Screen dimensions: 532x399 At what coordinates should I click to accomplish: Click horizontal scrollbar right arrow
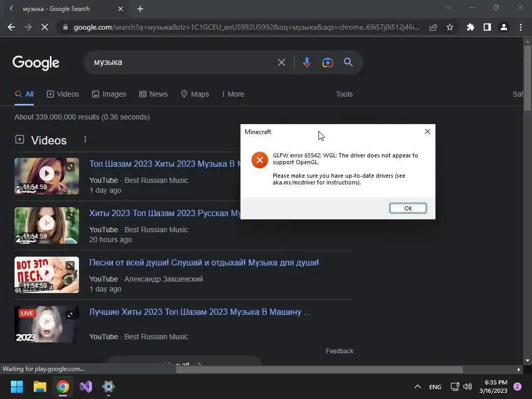pos(519,369)
